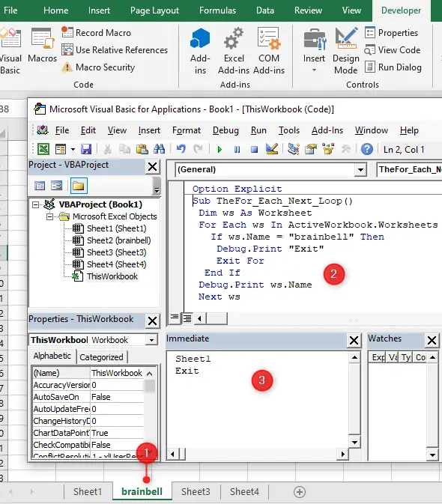Click the Undo arrow icon
The height and width of the screenshot is (504, 442).
tap(181, 149)
